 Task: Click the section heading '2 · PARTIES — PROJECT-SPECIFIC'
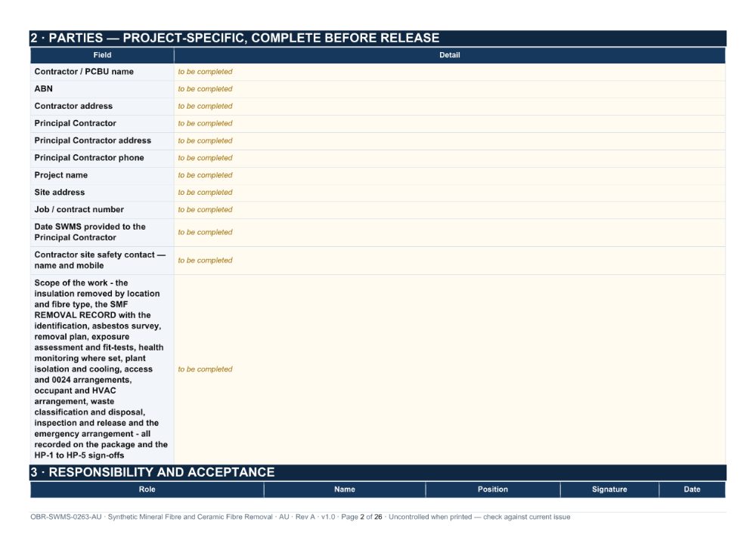pyautogui.click(x=235, y=38)
